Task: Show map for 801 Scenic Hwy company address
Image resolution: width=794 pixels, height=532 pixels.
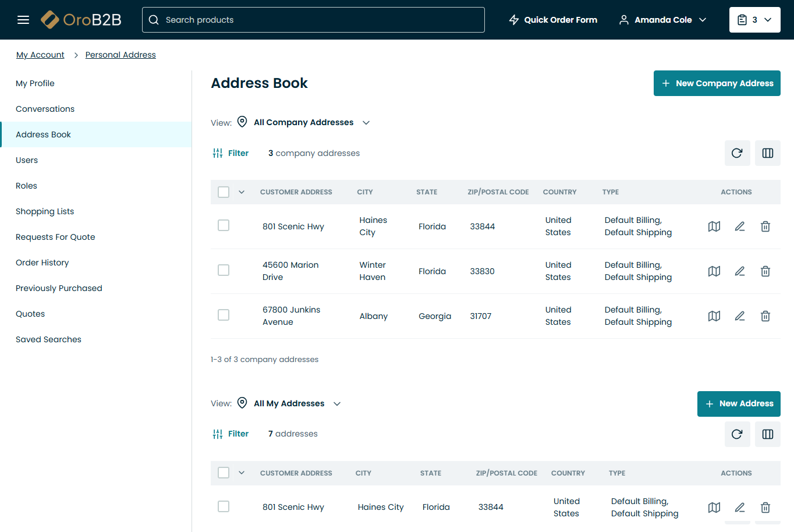Action: tap(714, 226)
